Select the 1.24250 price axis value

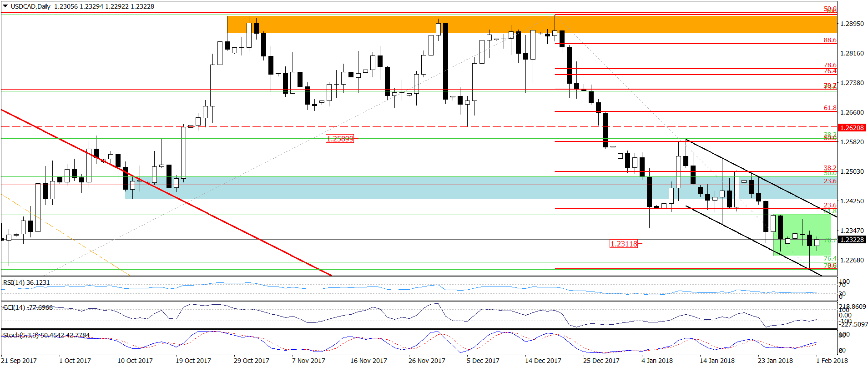click(852, 201)
